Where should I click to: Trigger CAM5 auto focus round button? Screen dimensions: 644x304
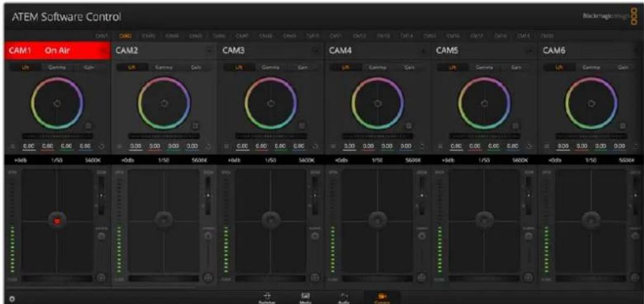coord(528,278)
